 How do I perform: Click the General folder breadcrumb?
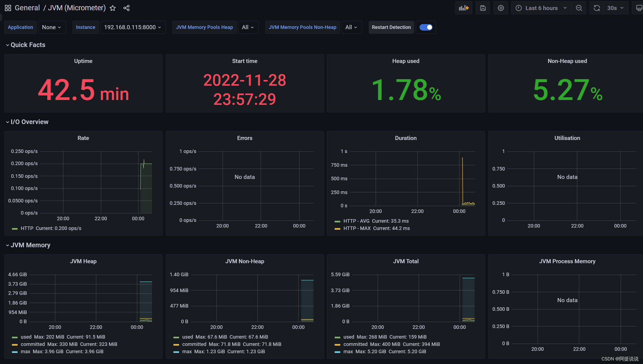pyautogui.click(x=27, y=8)
